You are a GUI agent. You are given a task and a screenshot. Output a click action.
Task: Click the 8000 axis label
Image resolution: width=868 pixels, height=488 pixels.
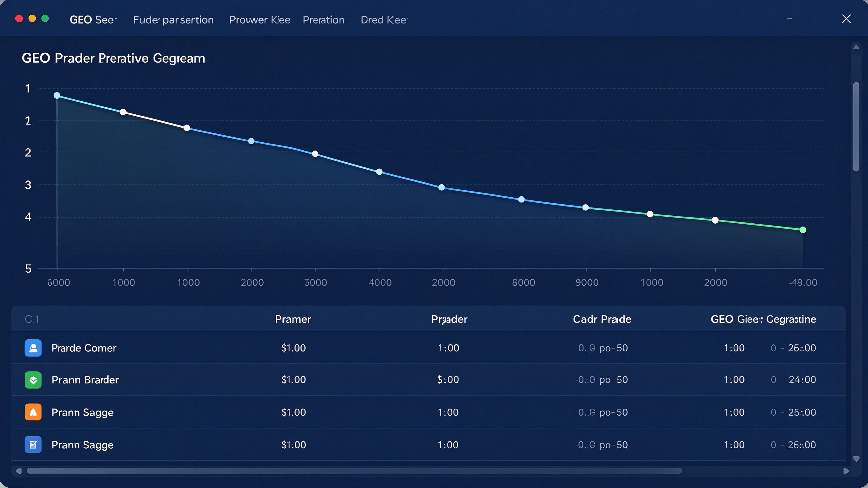[524, 282]
